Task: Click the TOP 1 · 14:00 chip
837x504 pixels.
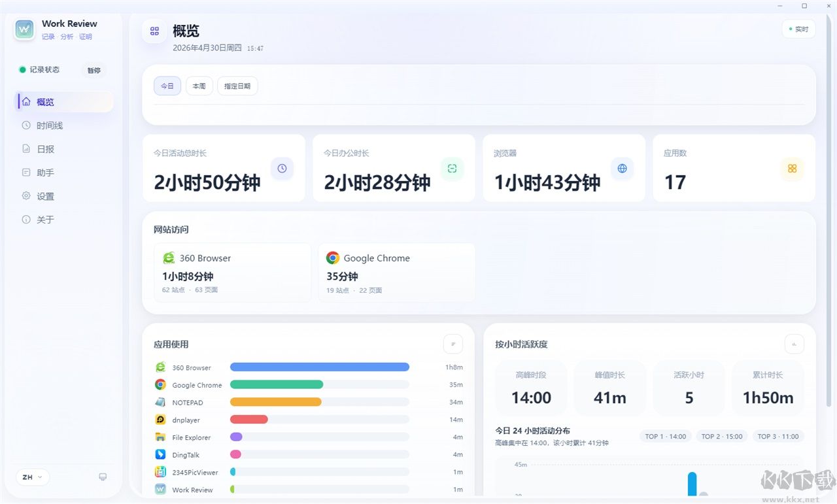Action: point(666,436)
